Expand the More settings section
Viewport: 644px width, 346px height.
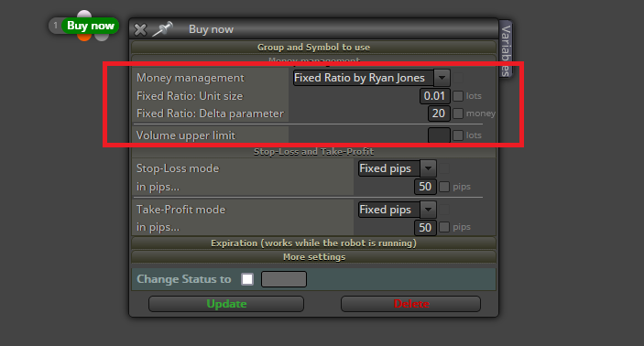[314, 257]
